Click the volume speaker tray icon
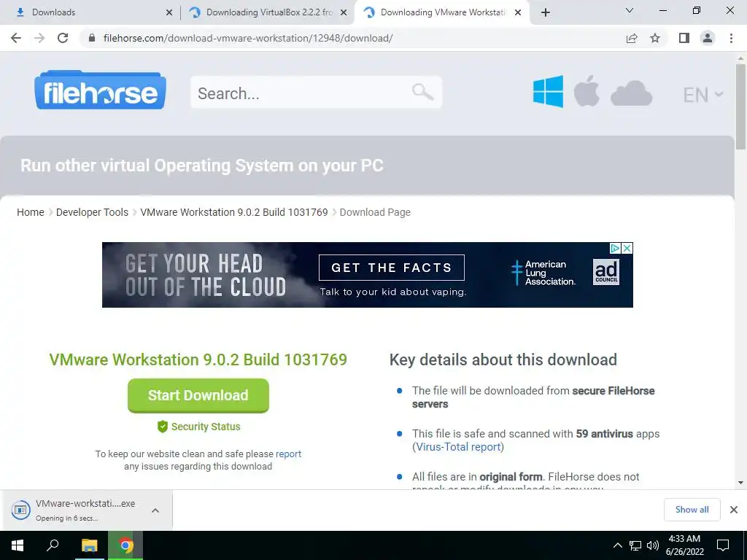The width and height of the screenshot is (747, 560). click(x=653, y=545)
